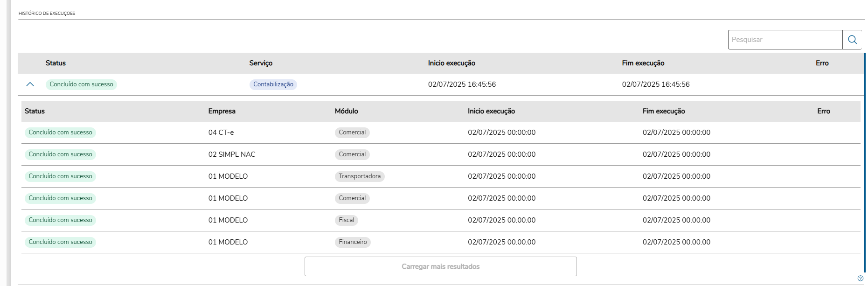This screenshot has width=868, height=286.
Task: Click the Histórico de Execuções section title
Action: pyautogui.click(x=47, y=14)
